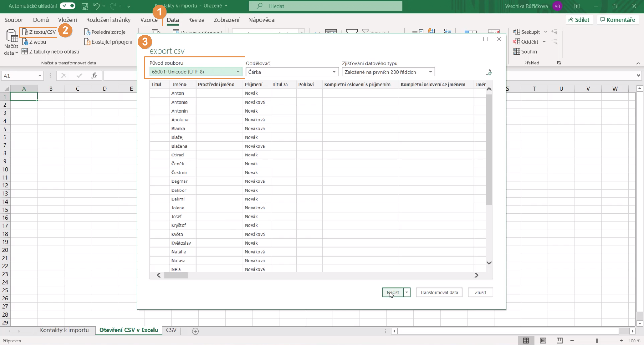Open the Původ souboru encoding dropdown
Viewport: 644px width, 345px height.
point(195,72)
